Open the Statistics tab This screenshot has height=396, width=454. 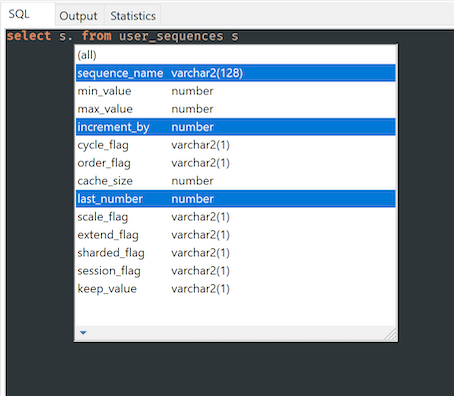[133, 16]
